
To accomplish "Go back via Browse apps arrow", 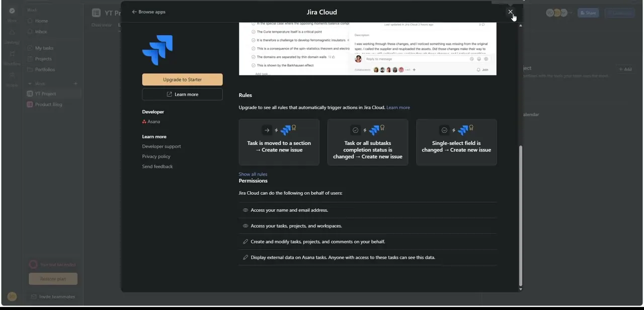I will click(148, 12).
